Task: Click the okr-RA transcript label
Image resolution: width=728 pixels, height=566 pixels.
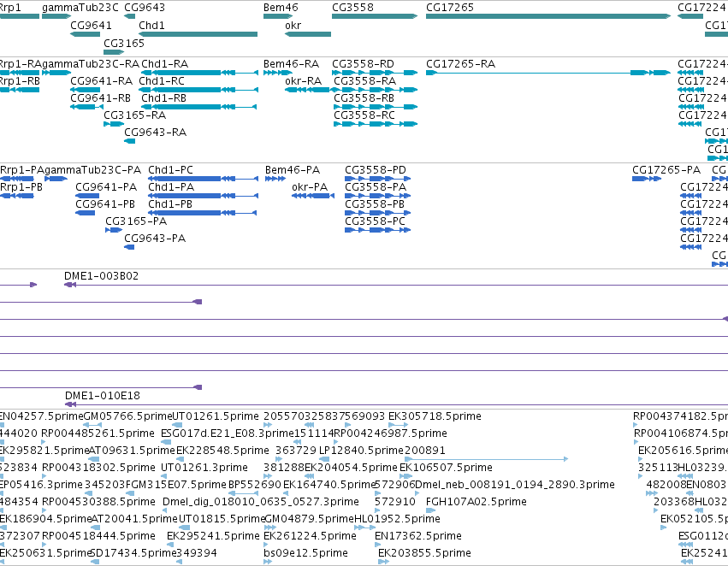Action: tap(303, 81)
